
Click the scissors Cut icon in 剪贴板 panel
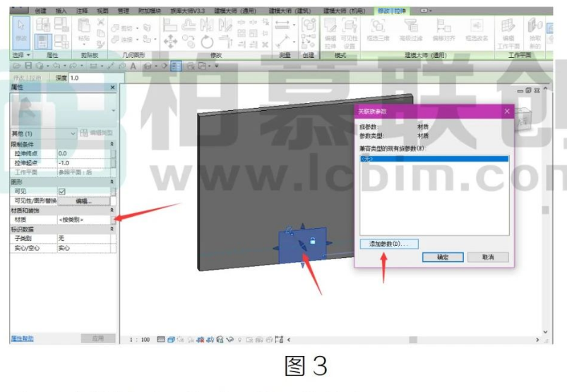(100, 23)
